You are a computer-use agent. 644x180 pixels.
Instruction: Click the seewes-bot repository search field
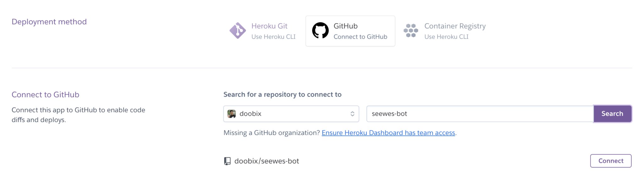(x=480, y=114)
